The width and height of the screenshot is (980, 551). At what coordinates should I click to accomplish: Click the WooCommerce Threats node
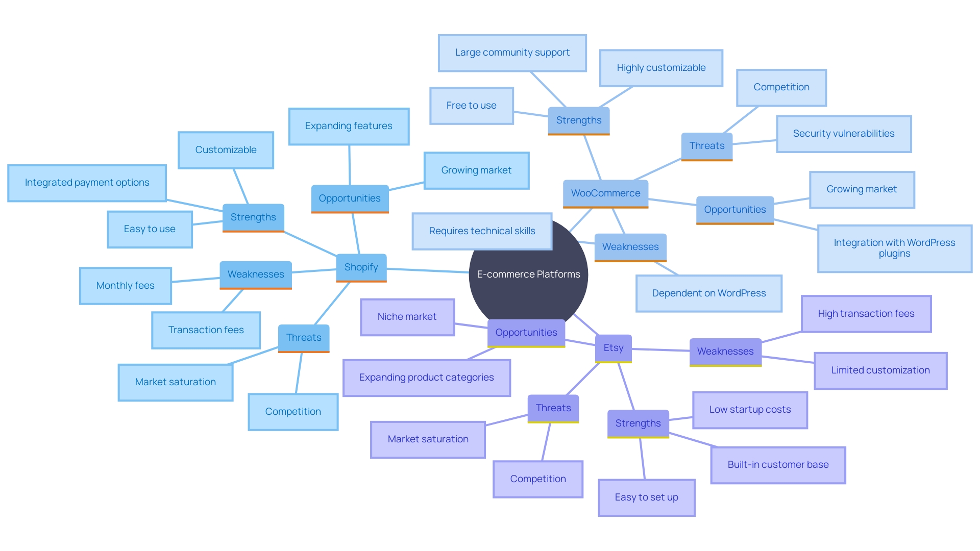[704, 141]
